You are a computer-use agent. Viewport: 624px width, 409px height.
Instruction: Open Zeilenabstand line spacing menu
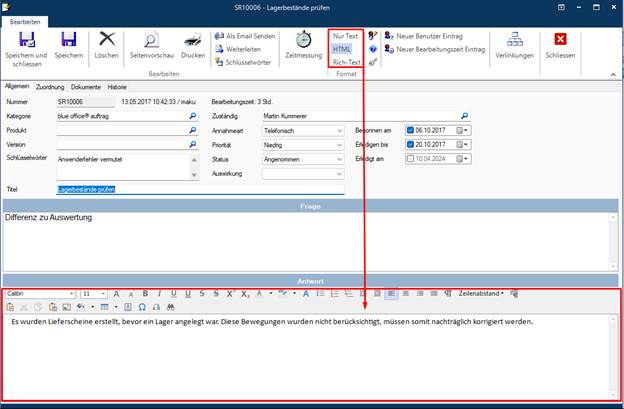481,294
